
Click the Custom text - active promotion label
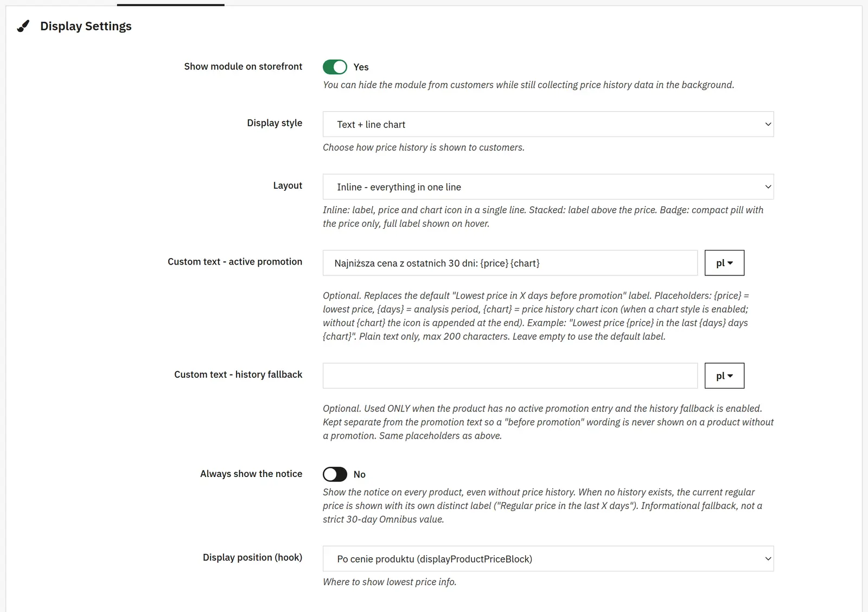click(235, 261)
